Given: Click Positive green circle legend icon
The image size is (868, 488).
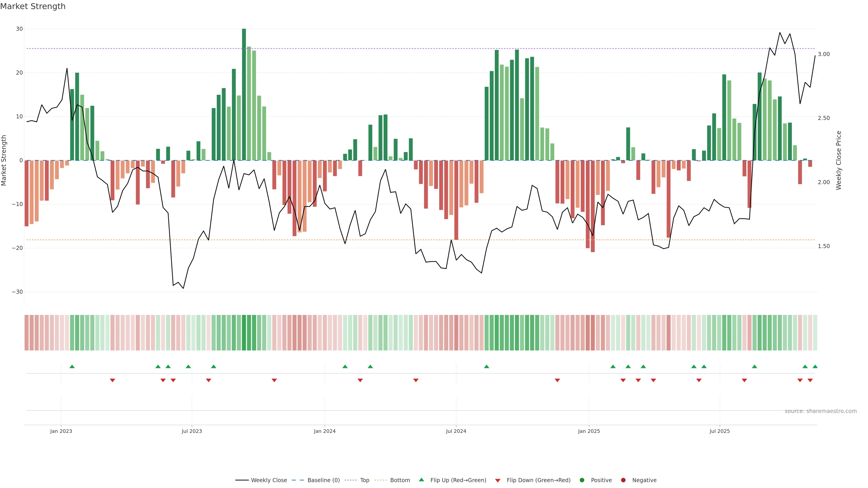Looking at the screenshot, I should click(x=582, y=480).
